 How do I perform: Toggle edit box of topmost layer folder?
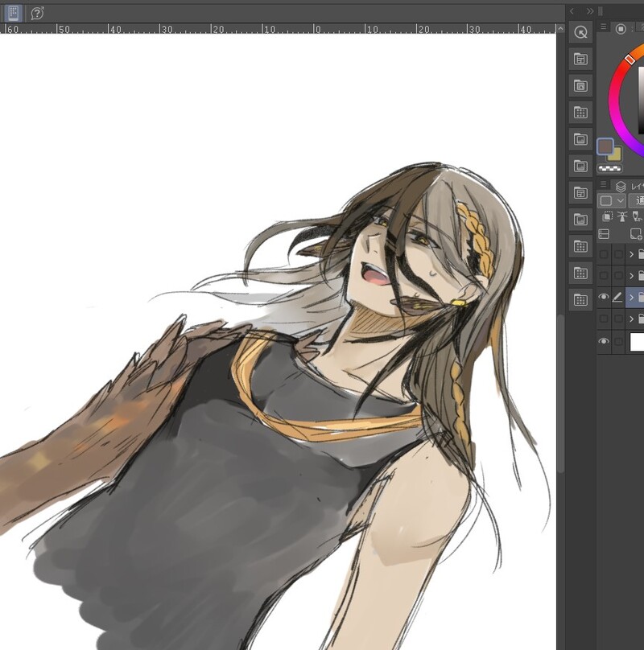(x=618, y=254)
